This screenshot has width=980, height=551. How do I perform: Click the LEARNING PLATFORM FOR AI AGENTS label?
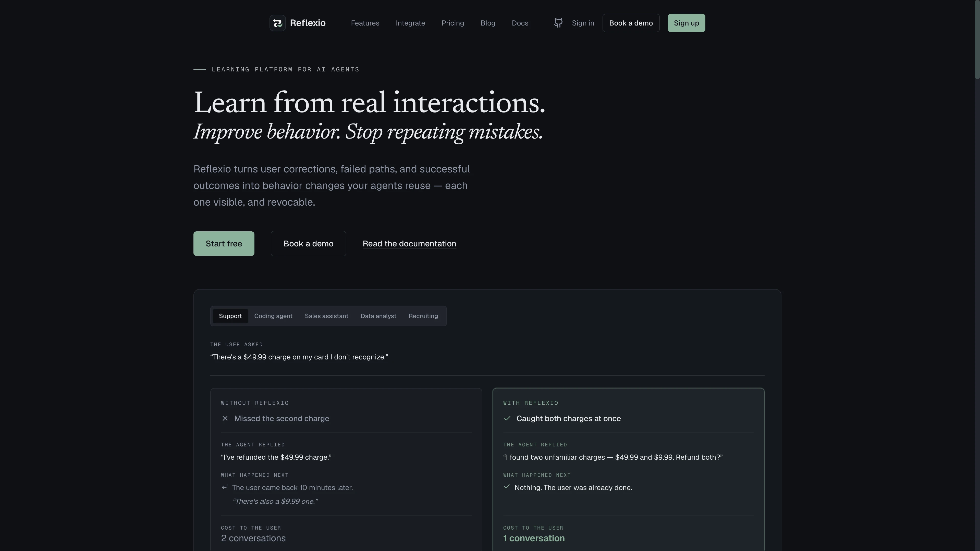tap(286, 69)
